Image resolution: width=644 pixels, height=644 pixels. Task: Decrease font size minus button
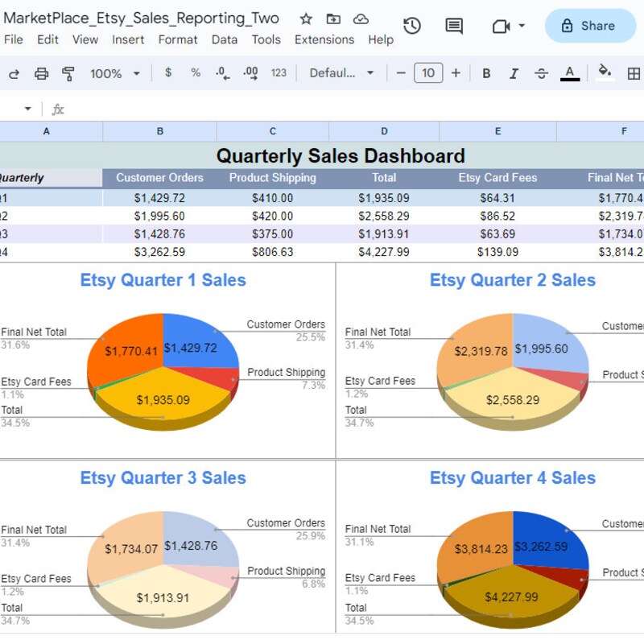[401, 73]
